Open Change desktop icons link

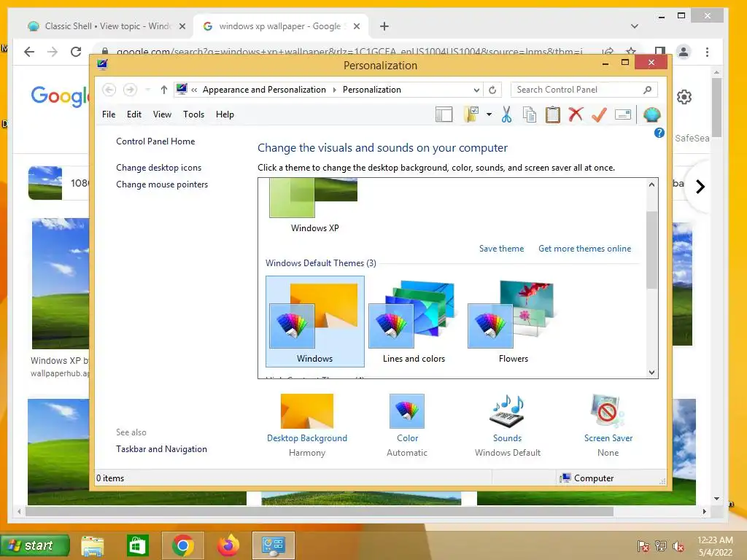[x=158, y=168]
